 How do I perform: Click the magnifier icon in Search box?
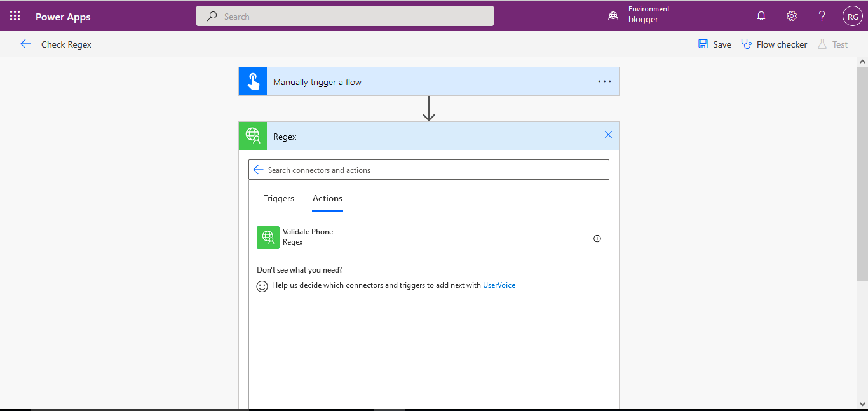(212, 17)
